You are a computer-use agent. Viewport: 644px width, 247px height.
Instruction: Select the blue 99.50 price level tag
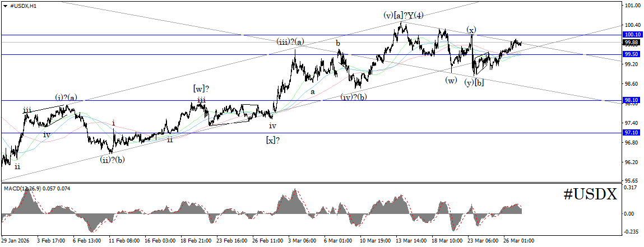coord(631,54)
